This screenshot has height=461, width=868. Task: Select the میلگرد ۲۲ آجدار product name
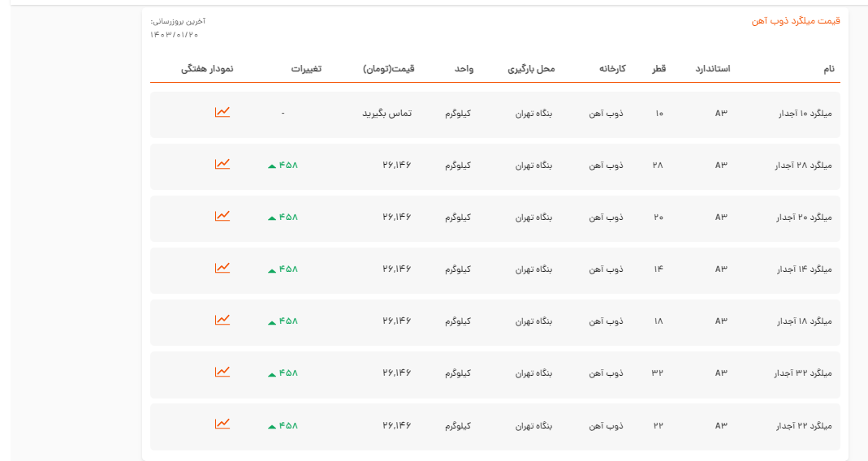click(805, 425)
